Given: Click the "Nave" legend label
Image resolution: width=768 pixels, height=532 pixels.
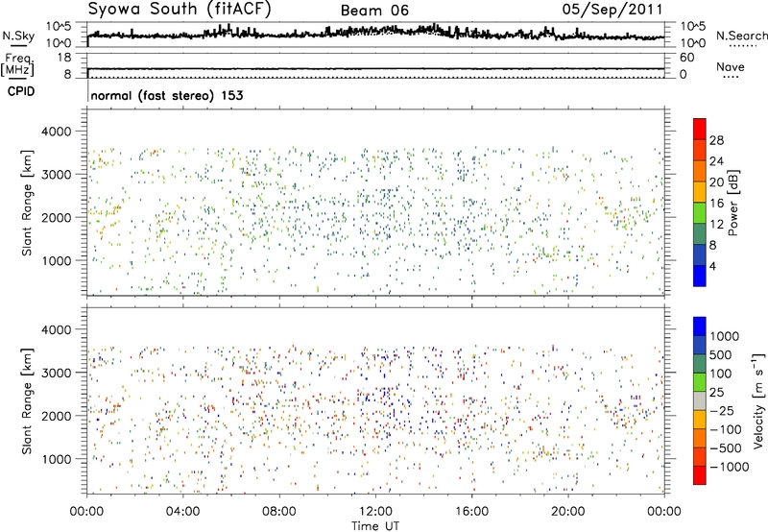Looking at the screenshot, I should (730, 67).
